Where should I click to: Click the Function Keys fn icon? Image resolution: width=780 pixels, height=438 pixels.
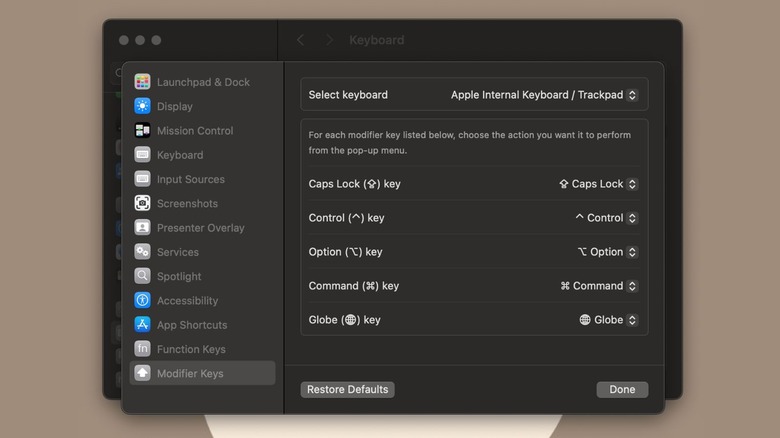pos(142,349)
